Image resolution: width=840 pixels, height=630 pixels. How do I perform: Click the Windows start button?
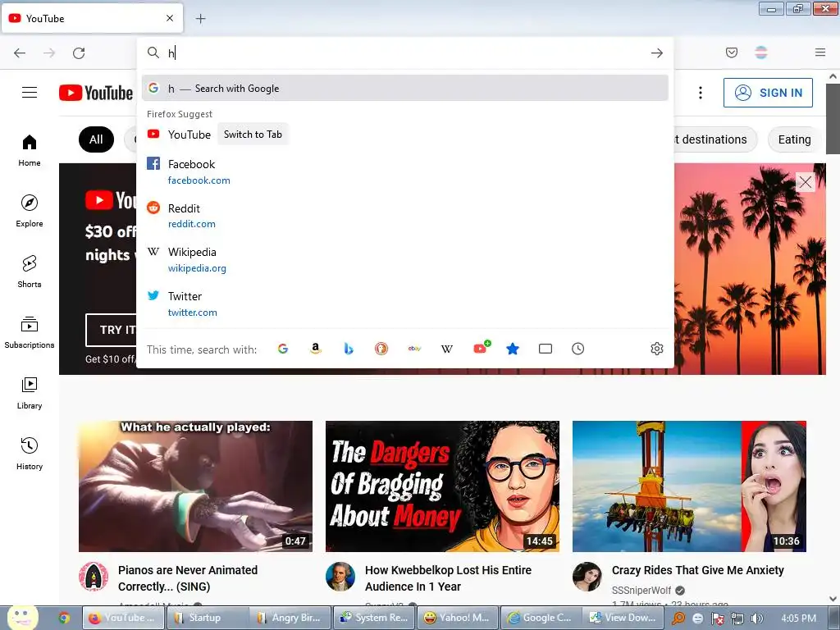[x=22, y=619]
